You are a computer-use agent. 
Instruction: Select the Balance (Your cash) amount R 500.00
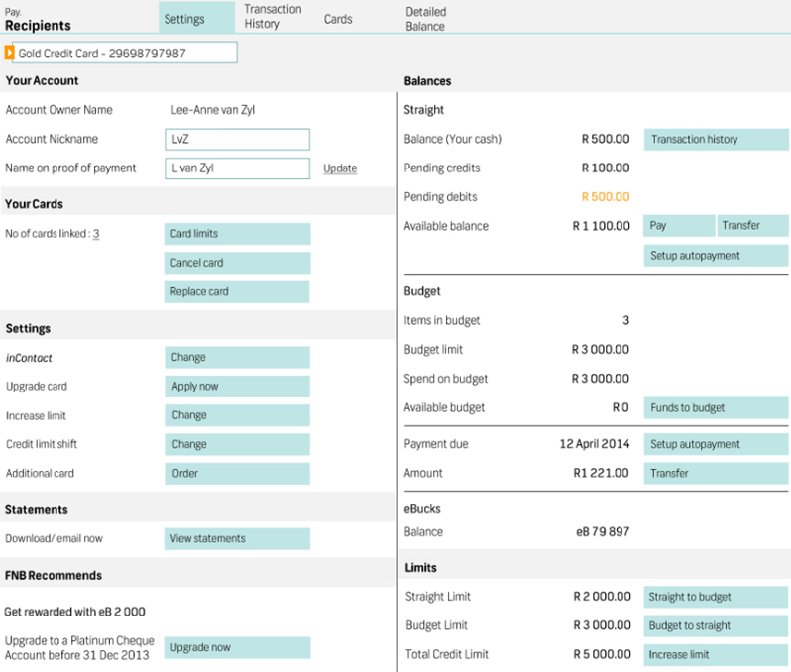[x=606, y=139]
